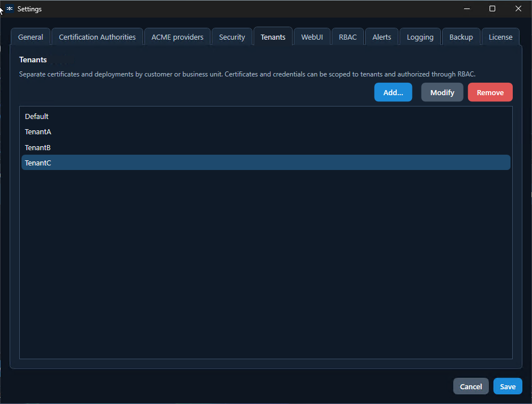Save the settings

(x=508, y=386)
